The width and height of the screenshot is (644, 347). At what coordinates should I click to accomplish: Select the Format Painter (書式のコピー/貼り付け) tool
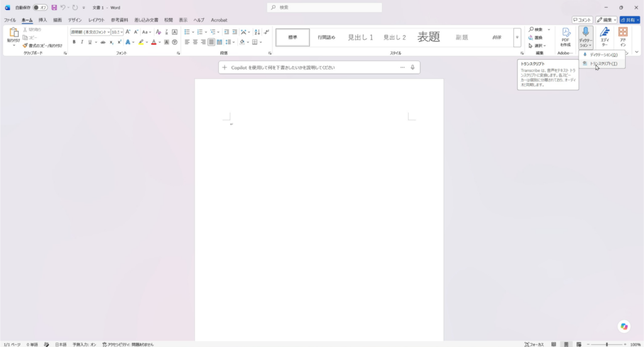pos(43,45)
